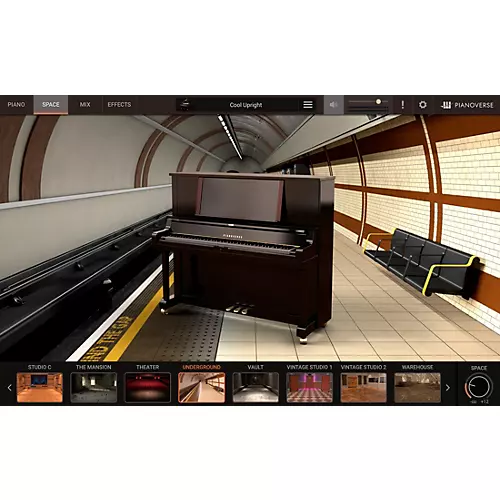Switch to the Piano tab
Screen dimensions: 500x500
(x=16, y=105)
